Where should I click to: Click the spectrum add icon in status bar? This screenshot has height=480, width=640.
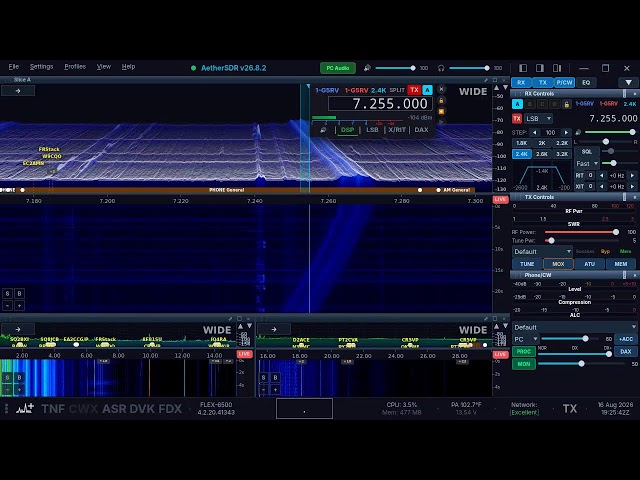tap(25, 408)
